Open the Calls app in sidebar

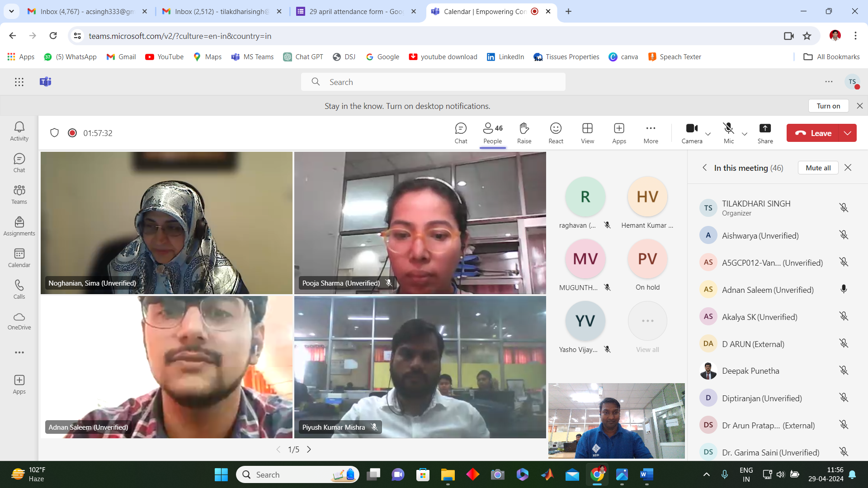click(x=19, y=289)
